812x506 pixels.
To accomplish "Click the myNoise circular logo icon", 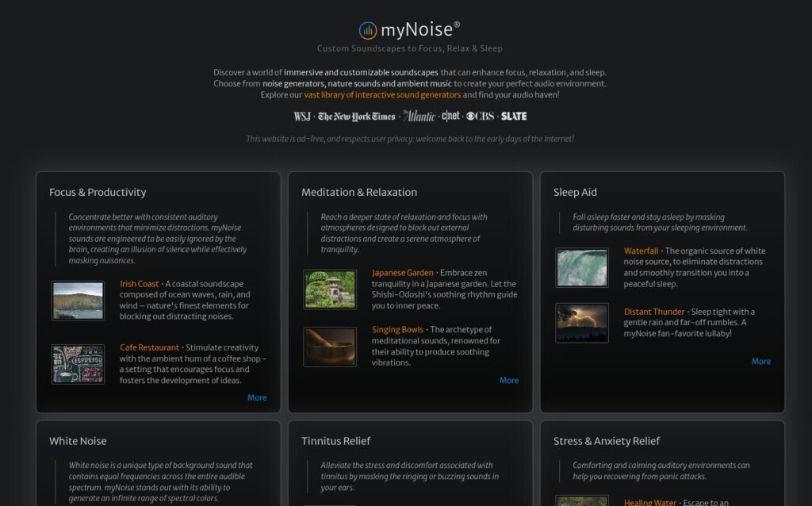I will click(368, 31).
